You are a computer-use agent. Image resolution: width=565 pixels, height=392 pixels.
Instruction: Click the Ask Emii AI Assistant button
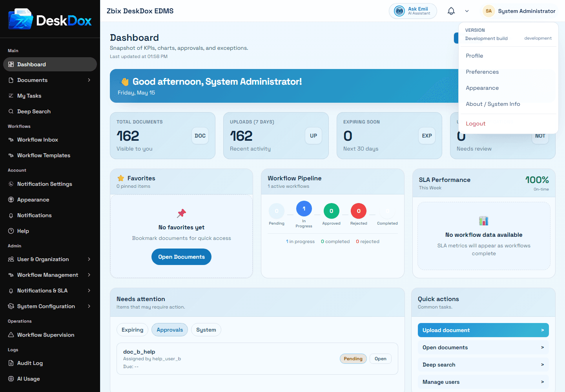tap(413, 11)
